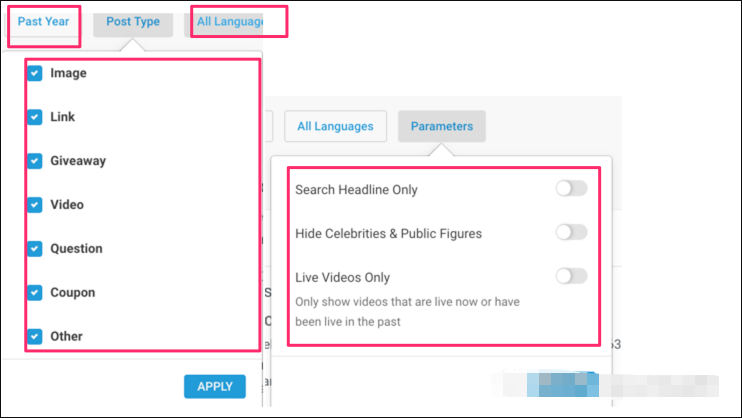The image size is (742, 418).
Task: Uncheck the Other checkbox
Action: coord(35,337)
